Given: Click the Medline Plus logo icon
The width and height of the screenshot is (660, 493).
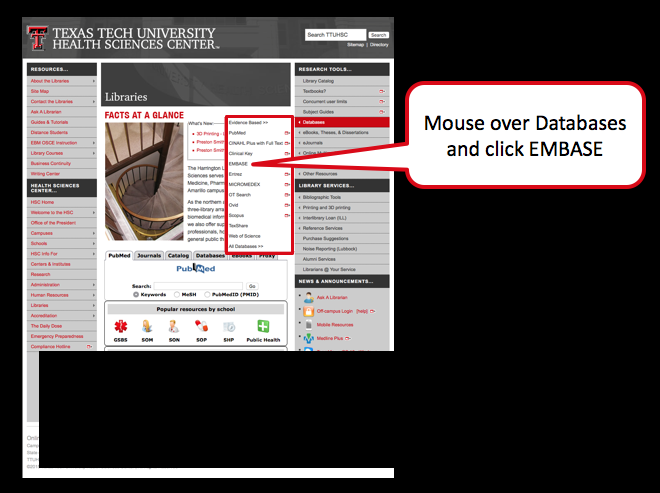Looking at the screenshot, I should [x=309, y=338].
